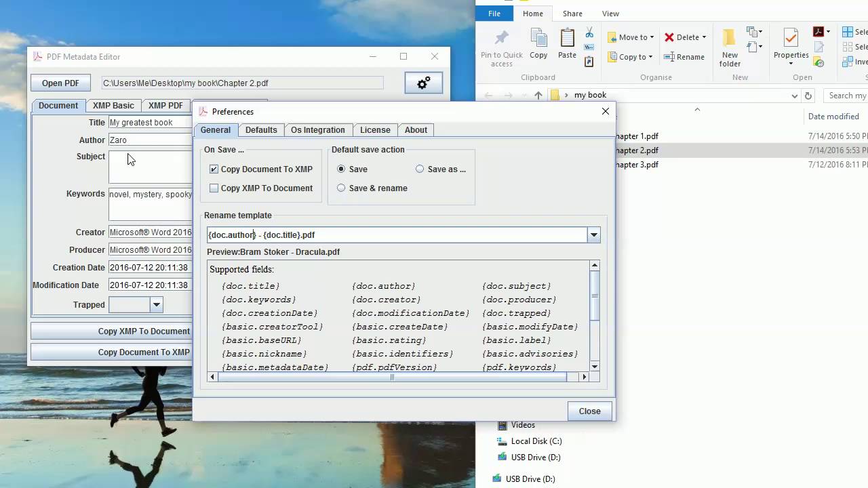Click the Invert selection icon in ribbon
The width and height of the screenshot is (868, 488).
(848, 62)
